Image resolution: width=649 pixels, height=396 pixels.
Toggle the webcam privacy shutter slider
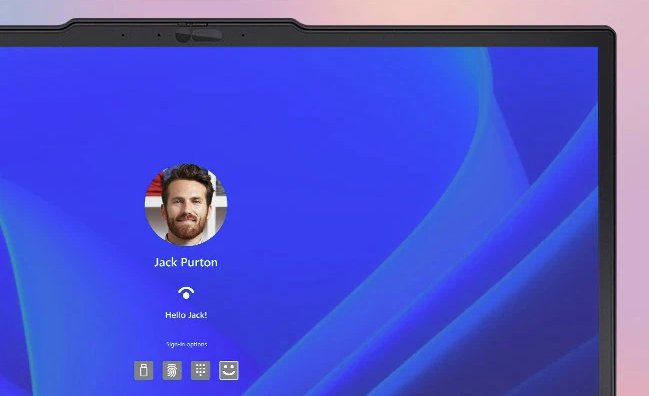pos(193,25)
